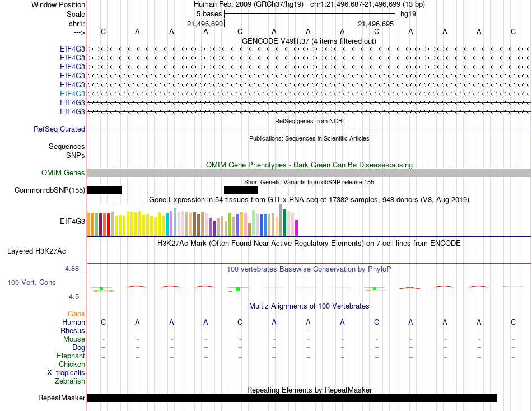This screenshot has height=411, width=532.
Task: Click the Layered H3K27Ac track label
Action: point(36,251)
